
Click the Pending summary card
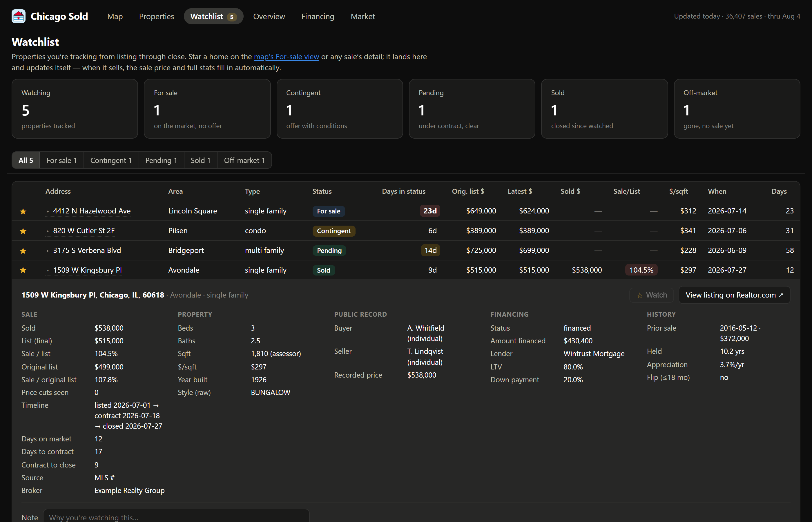472,109
